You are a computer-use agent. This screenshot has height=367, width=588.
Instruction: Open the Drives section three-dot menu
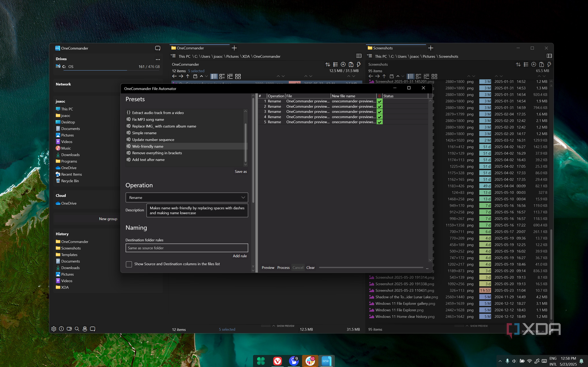[158, 59]
